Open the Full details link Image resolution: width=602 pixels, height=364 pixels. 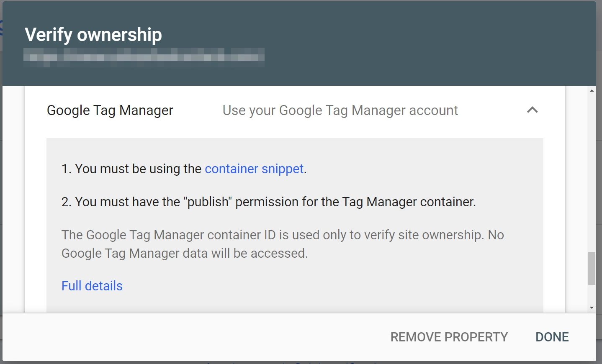tap(92, 286)
